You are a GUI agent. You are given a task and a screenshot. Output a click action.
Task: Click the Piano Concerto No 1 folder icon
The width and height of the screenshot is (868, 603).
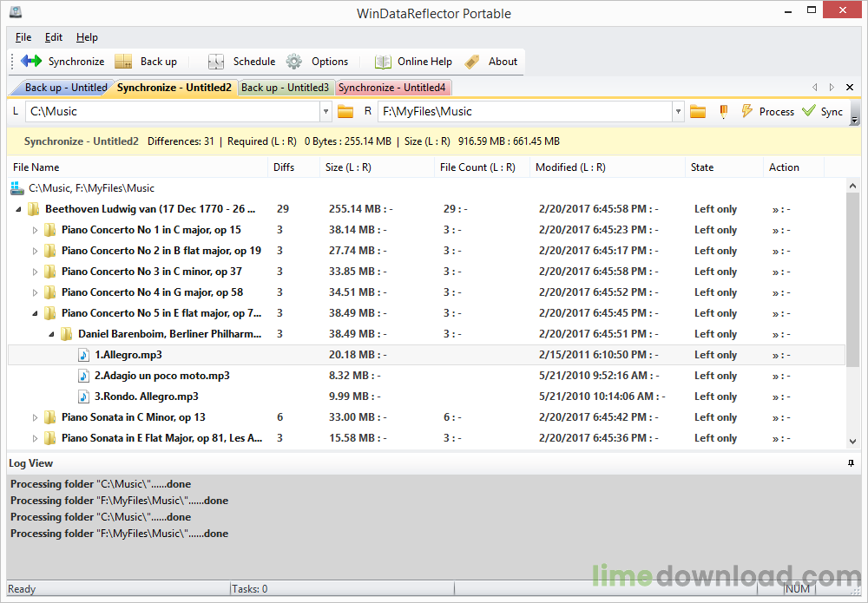coord(49,230)
